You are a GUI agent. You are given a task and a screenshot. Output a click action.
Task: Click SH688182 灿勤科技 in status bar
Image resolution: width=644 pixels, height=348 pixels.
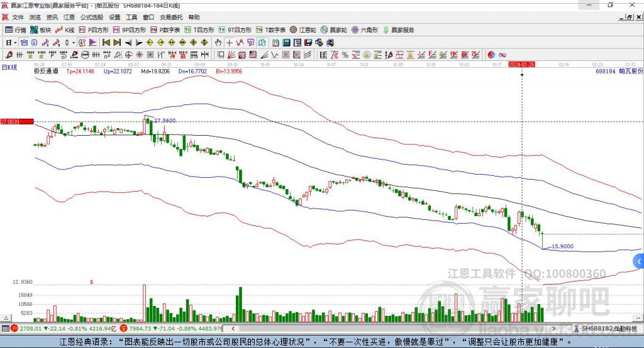[607, 329]
